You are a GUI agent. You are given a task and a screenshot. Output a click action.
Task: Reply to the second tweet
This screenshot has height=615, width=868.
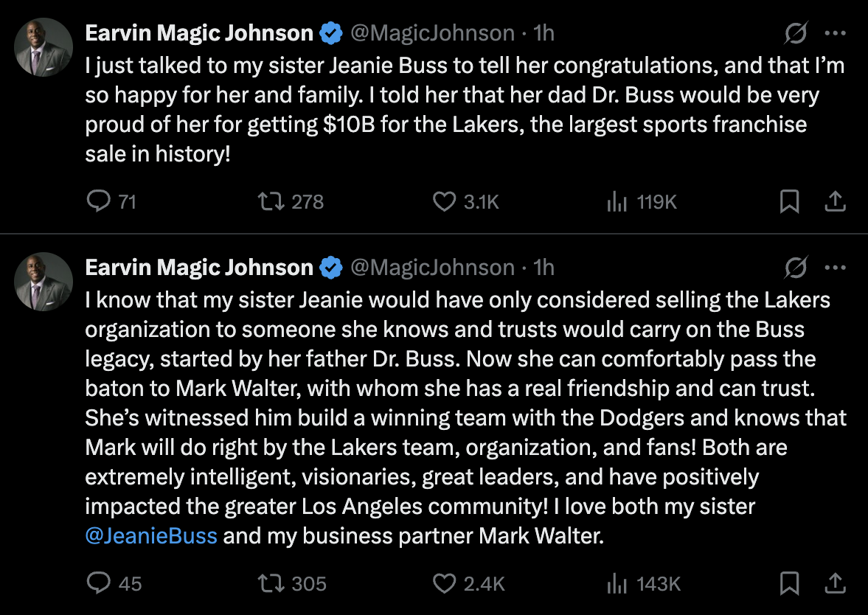coord(100,583)
